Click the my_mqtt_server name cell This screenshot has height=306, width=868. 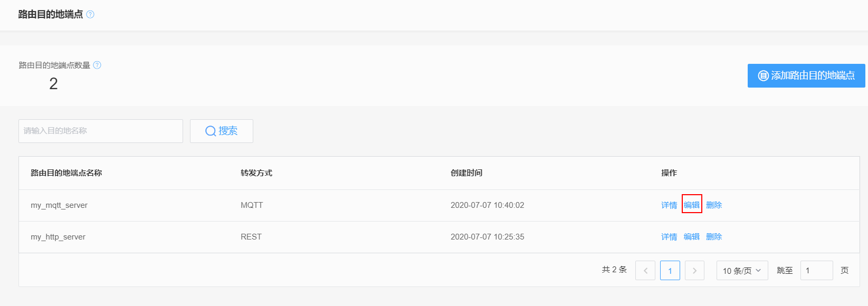coord(59,205)
